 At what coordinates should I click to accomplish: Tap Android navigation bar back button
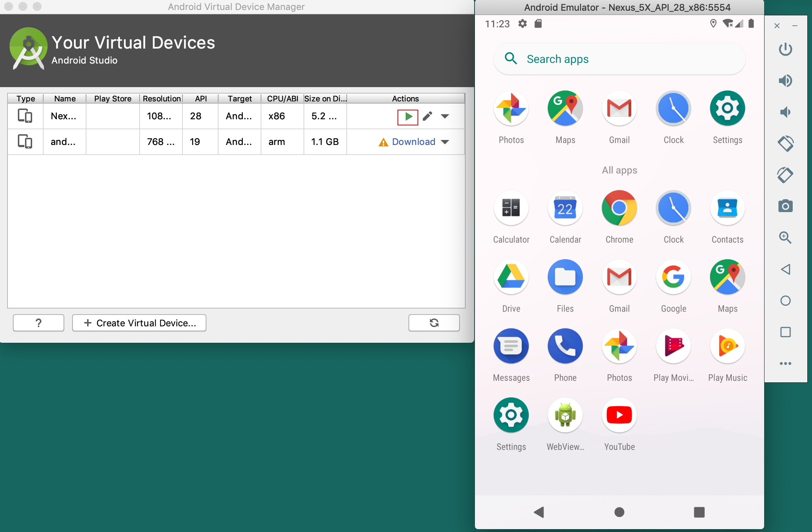tap(539, 512)
